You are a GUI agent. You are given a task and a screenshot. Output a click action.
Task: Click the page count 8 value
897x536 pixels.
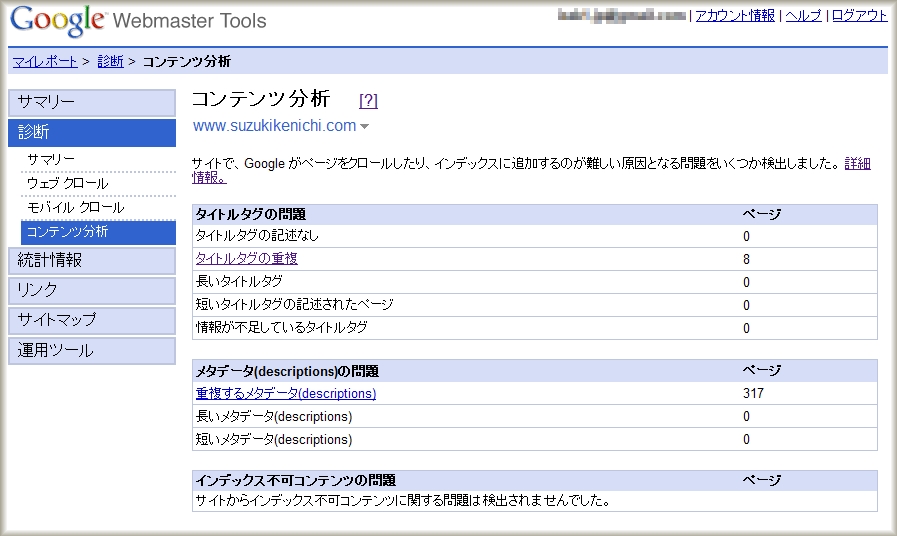747,259
